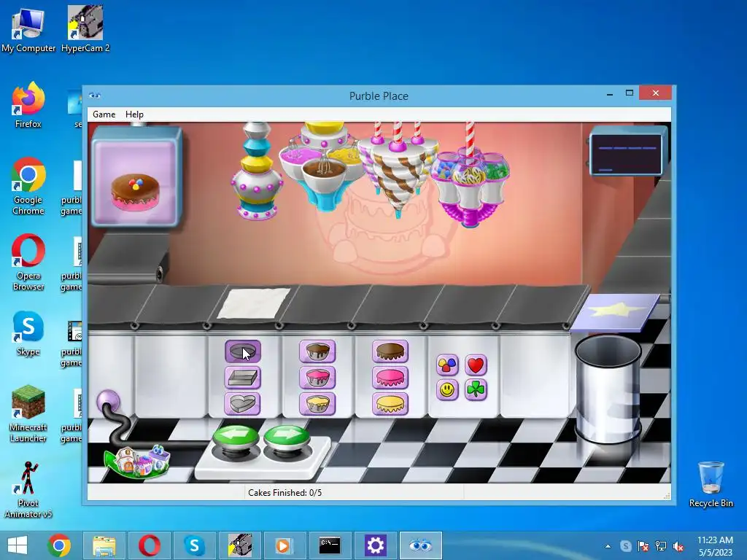747x560 pixels.
Task: Choose vanilla yellow batter button
Action: pos(317,404)
